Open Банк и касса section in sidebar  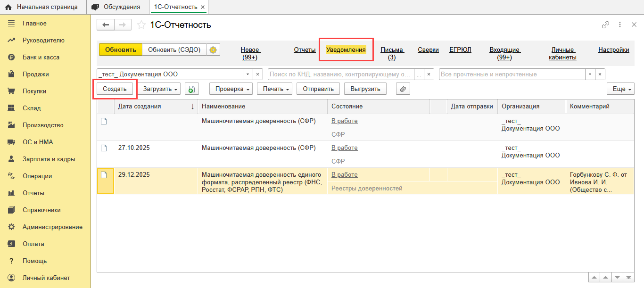pyautogui.click(x=41, y=57)
